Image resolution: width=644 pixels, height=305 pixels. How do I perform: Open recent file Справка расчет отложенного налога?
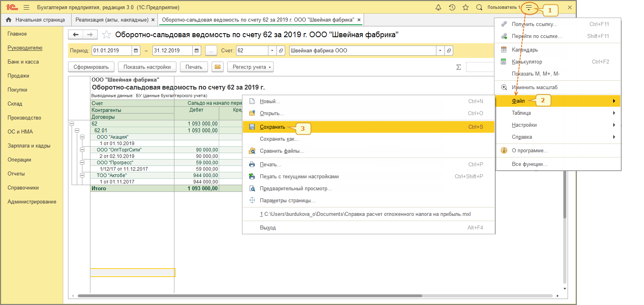tap(368, 214)
